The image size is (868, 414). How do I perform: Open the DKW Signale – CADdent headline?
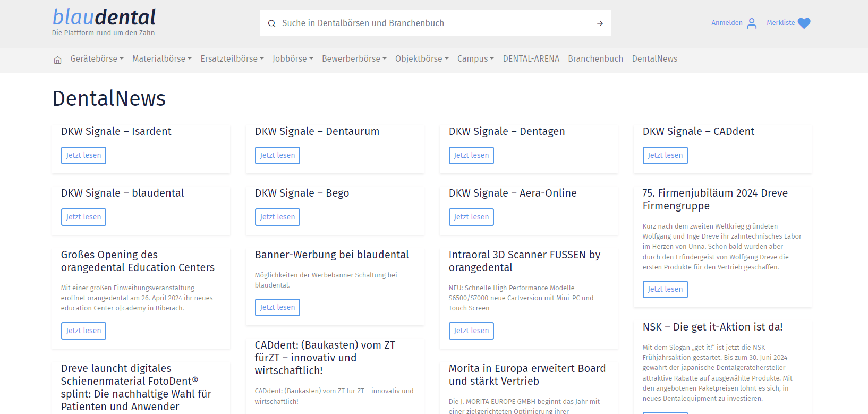699,131
